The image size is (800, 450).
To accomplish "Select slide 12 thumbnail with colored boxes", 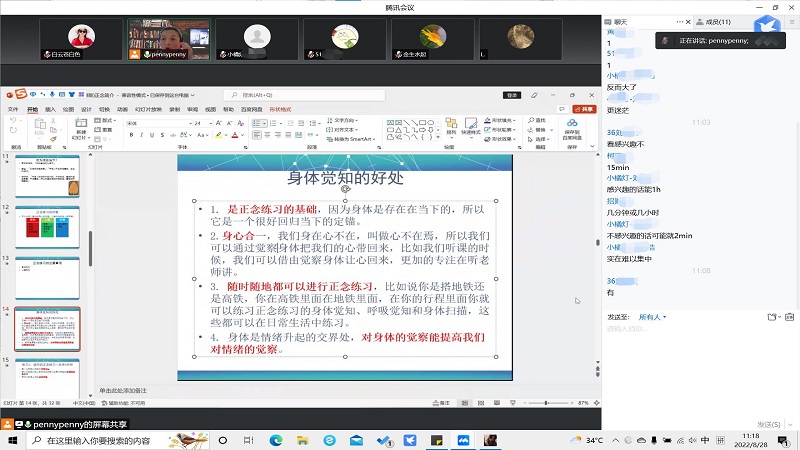I will pos(47,227).
